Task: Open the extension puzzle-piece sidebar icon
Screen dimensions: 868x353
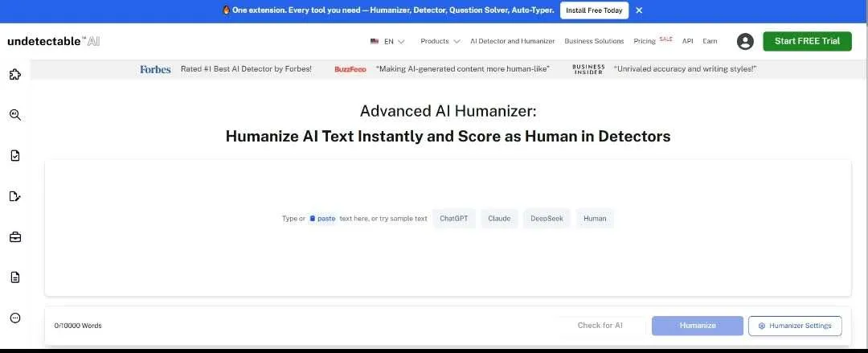Action: click(15, 74)
